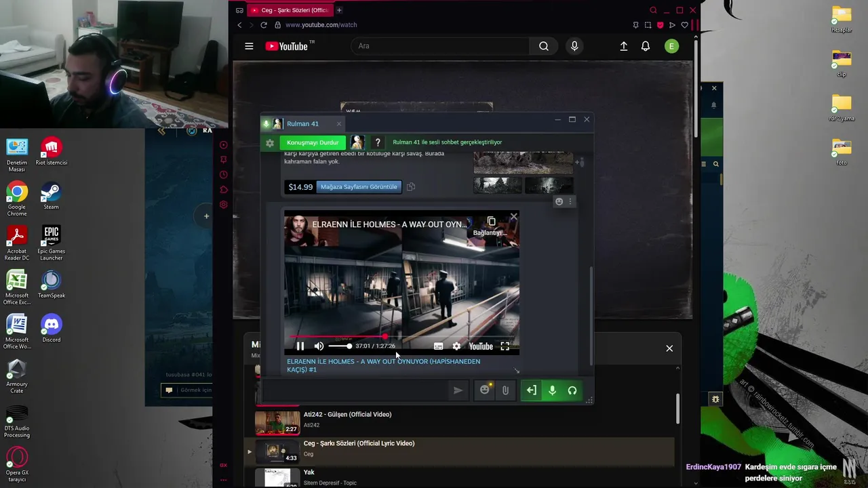This screenshot has width=868, height=488.
Task: Click the YouTube playlist scrollbar
Action: point(677,409)
